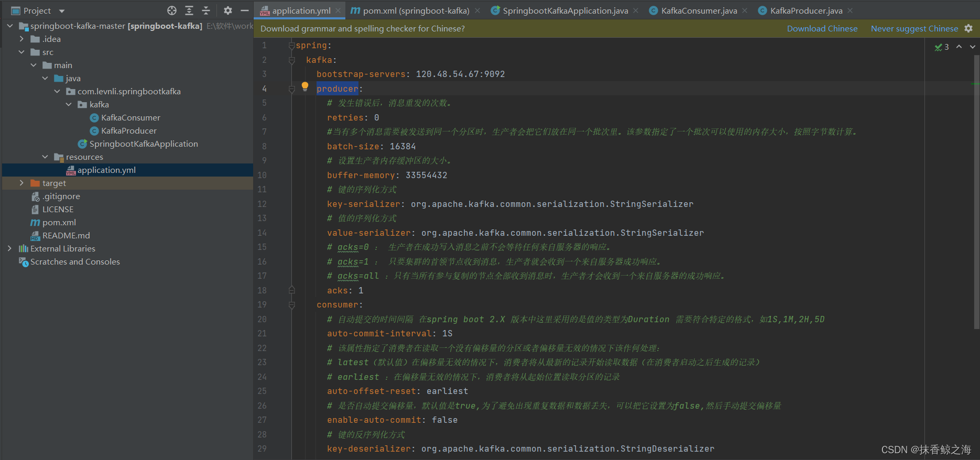This screenshot has width=980, height=460.
Task: Close the pom.xml (springboot-kafka) tab
Action: 477,10
